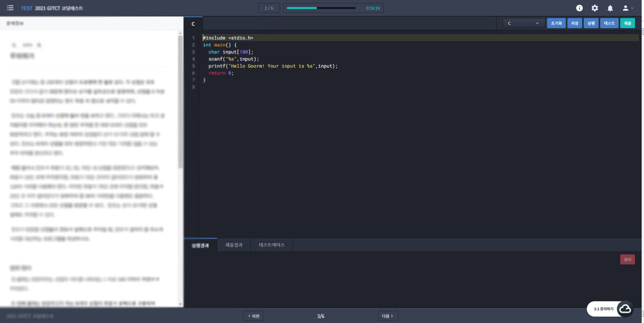
Task: Expand the C language selection dropdown
Action: tap(523, 23)
